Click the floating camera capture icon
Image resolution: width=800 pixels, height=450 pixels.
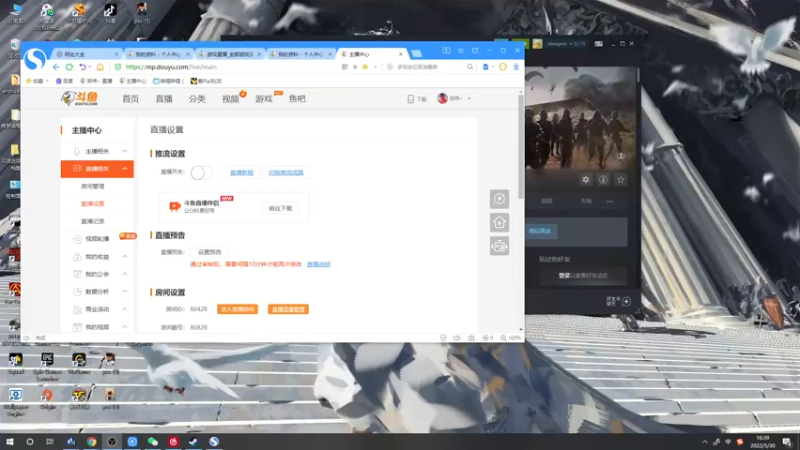[x=499, y=246]
